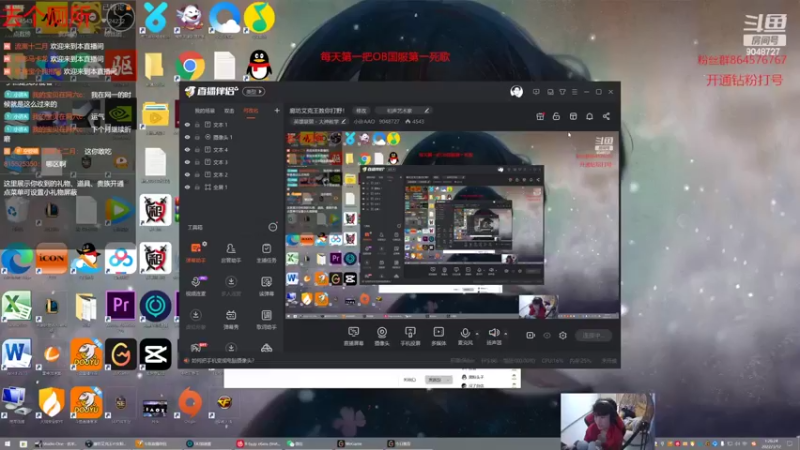Open the skin shirt icon in title bar

pos(562,92)
